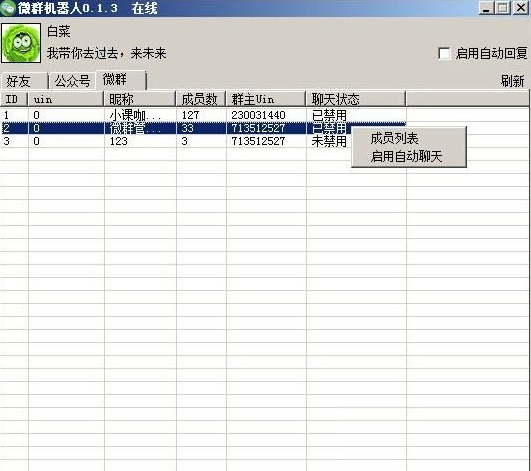The width and height of the screenshot is (531, 471).
Task: Switch to the 好友 tab
Action: point(24,81)
